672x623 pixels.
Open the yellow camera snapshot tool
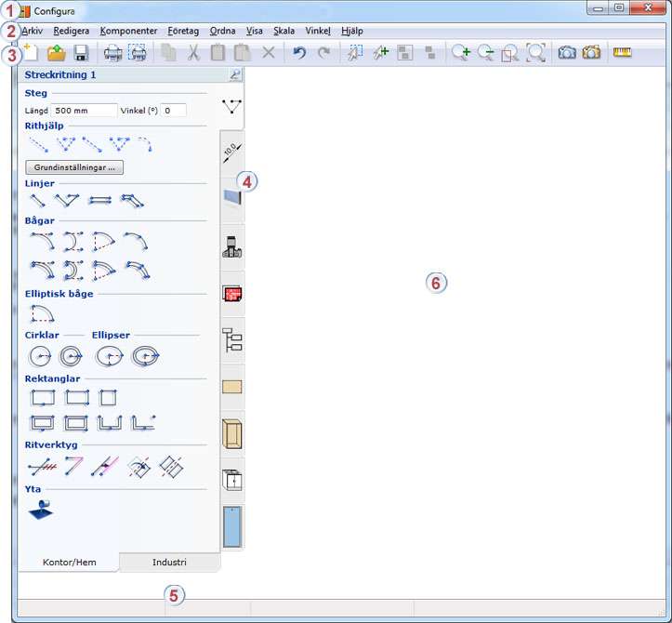(x=591, y=52)
